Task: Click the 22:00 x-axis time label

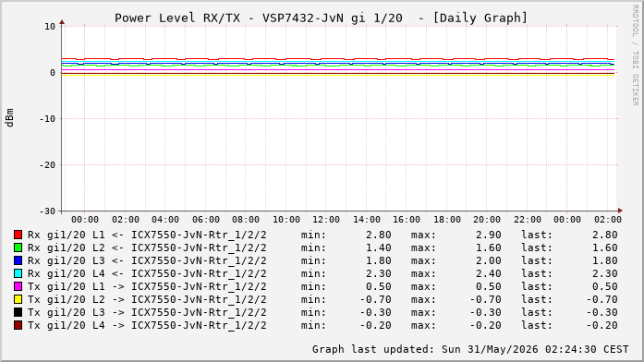Action: pyautogui.click(x=527, y=220)
